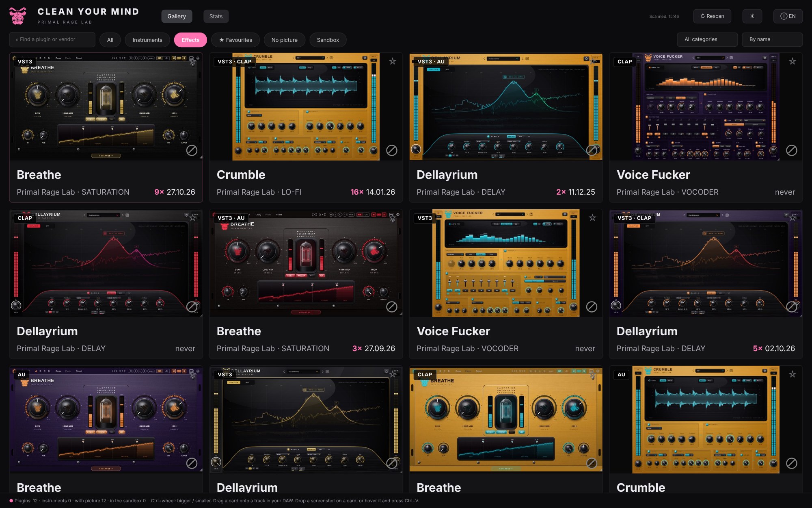Click the Rescan button

(x=712, y=16)
